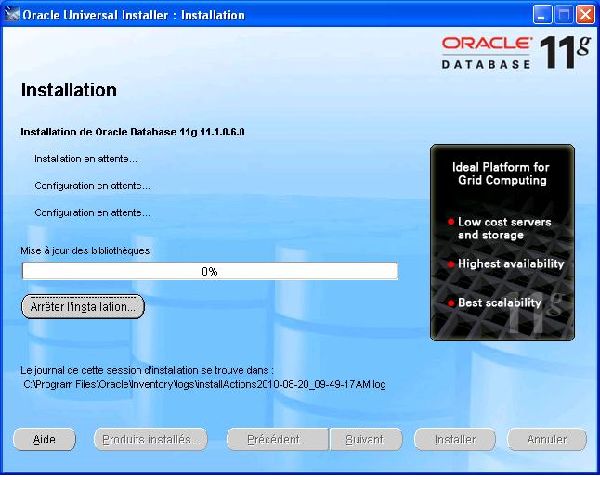Click the Ideal Platform for Grid Computing banner
Screen dimensions: 600x480
tap(502, 242)
